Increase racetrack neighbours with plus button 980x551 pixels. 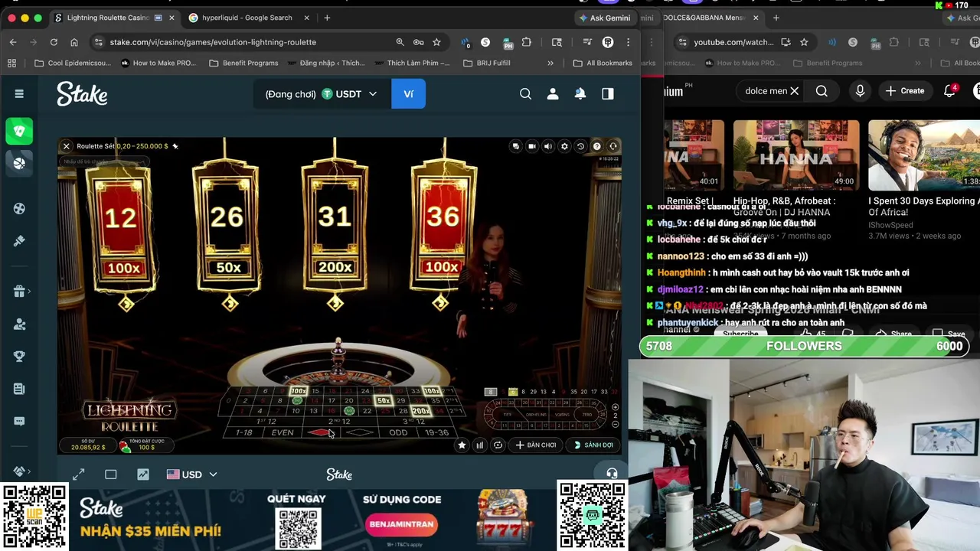[615, 407]
